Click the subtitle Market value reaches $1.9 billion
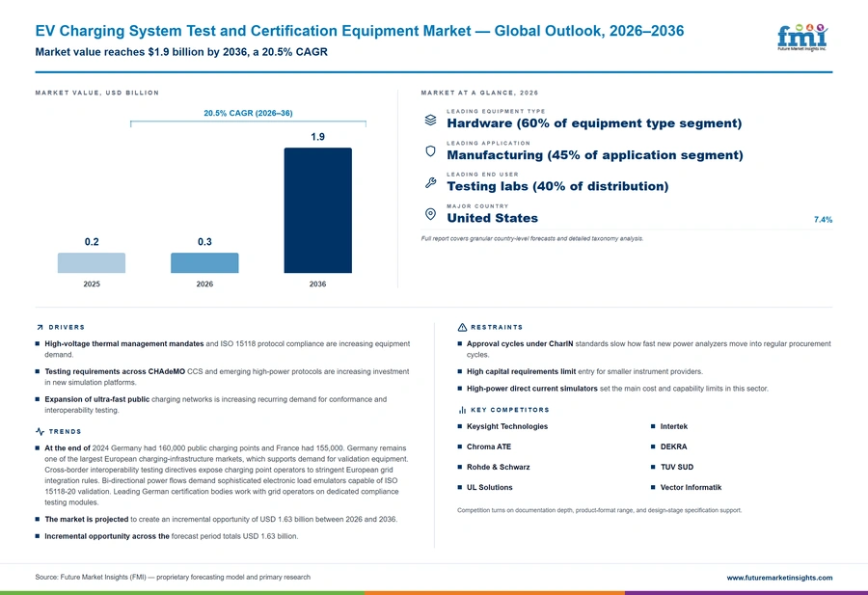 coord(181,52)
